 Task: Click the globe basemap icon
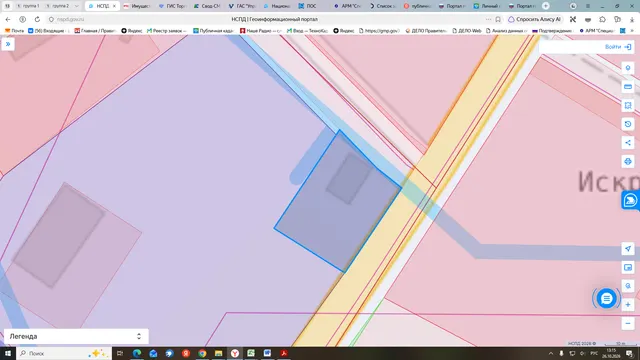pyautogui.click(x=628, y=162)
